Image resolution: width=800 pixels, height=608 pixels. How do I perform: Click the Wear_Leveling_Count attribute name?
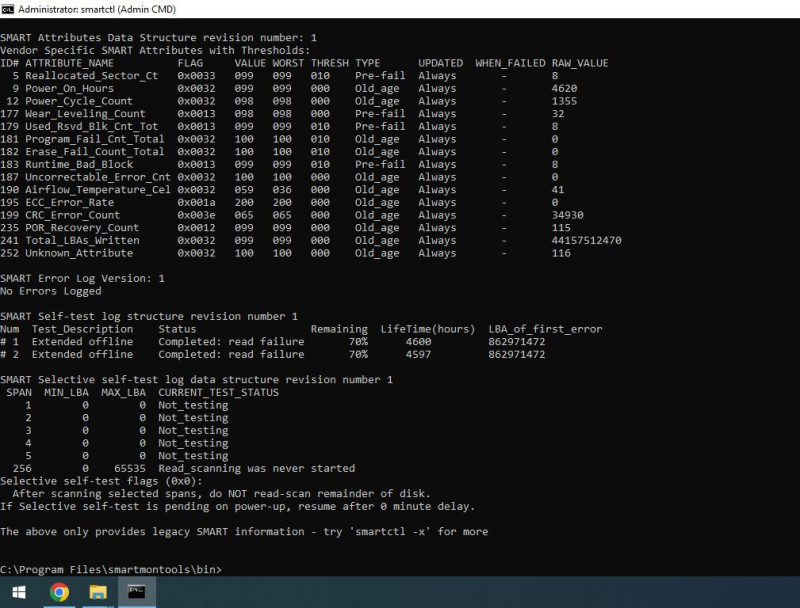coord(85,114)
